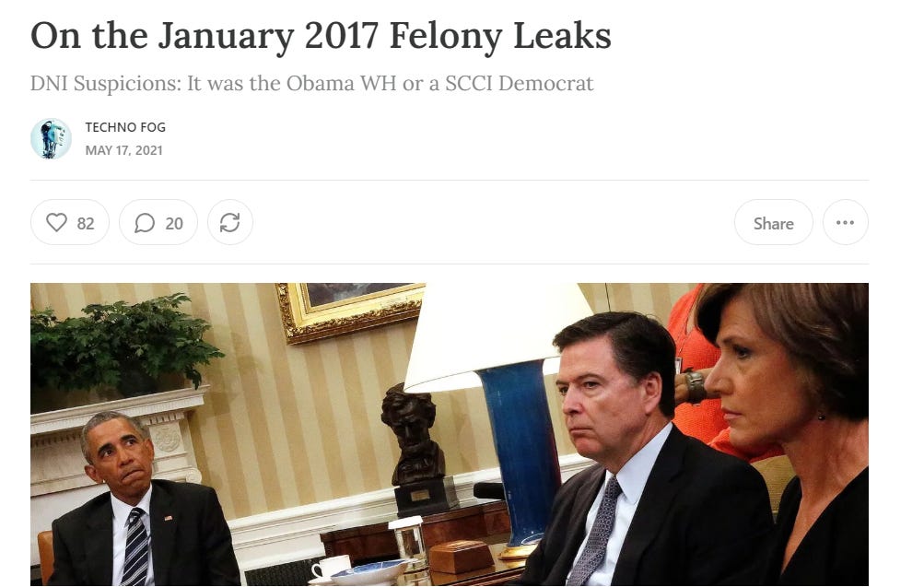Open the three-dot more options menu

(x=845, y=222)
